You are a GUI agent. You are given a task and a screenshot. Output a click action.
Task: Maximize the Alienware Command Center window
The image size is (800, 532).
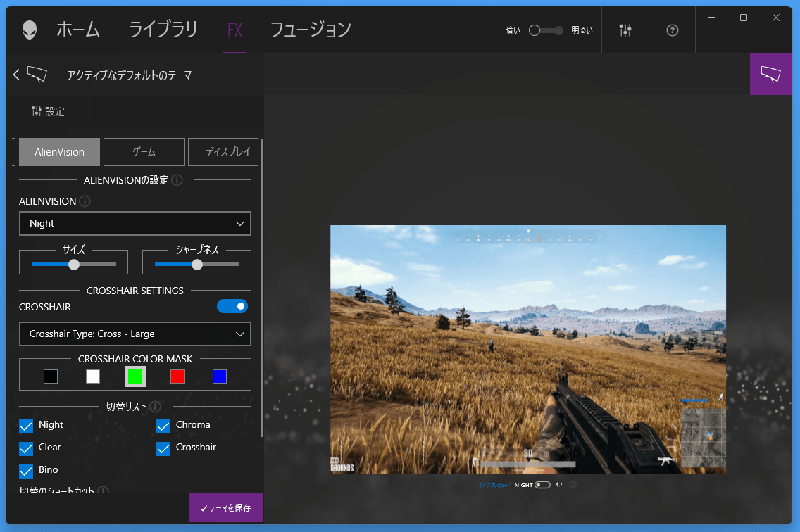[x=744, y=18]
